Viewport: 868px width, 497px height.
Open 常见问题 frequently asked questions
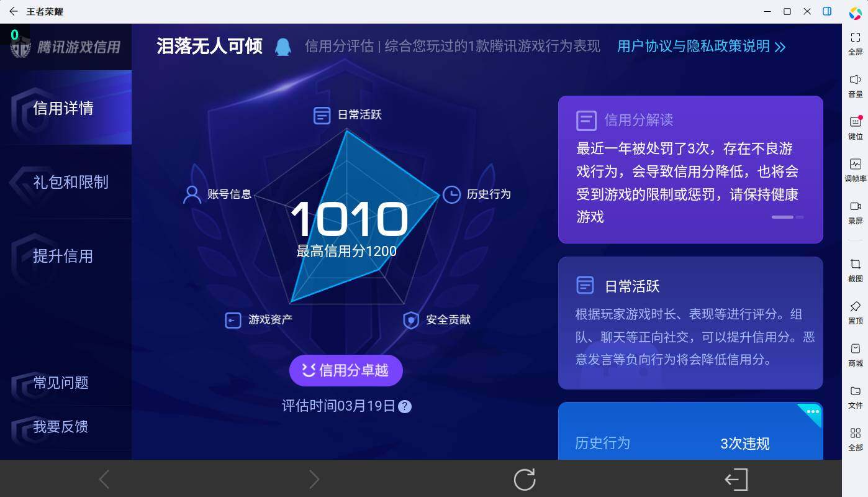[x=62, y=383]
